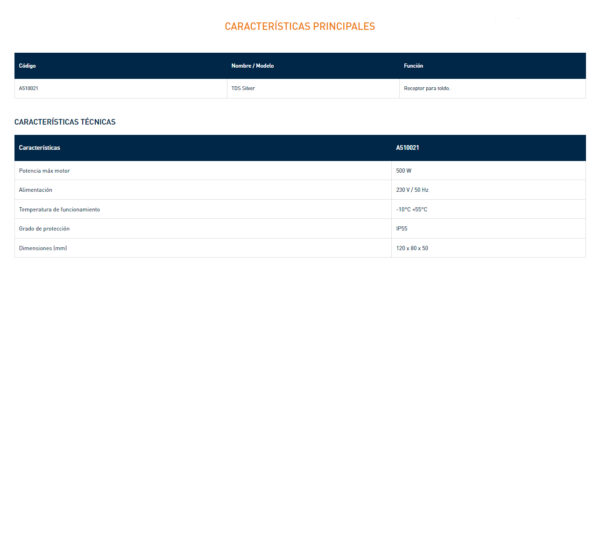Select the Dimensiones (mm) row label

[43, 248]
